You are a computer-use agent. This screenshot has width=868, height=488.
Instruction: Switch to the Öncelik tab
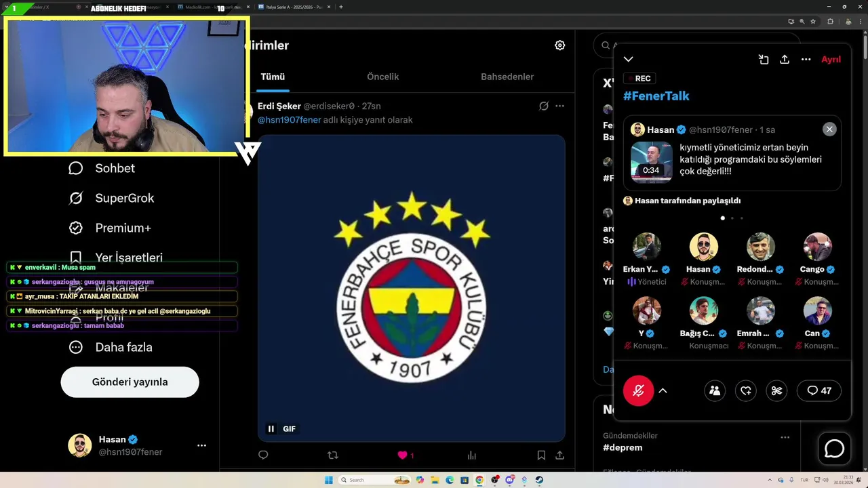(382, 77)
